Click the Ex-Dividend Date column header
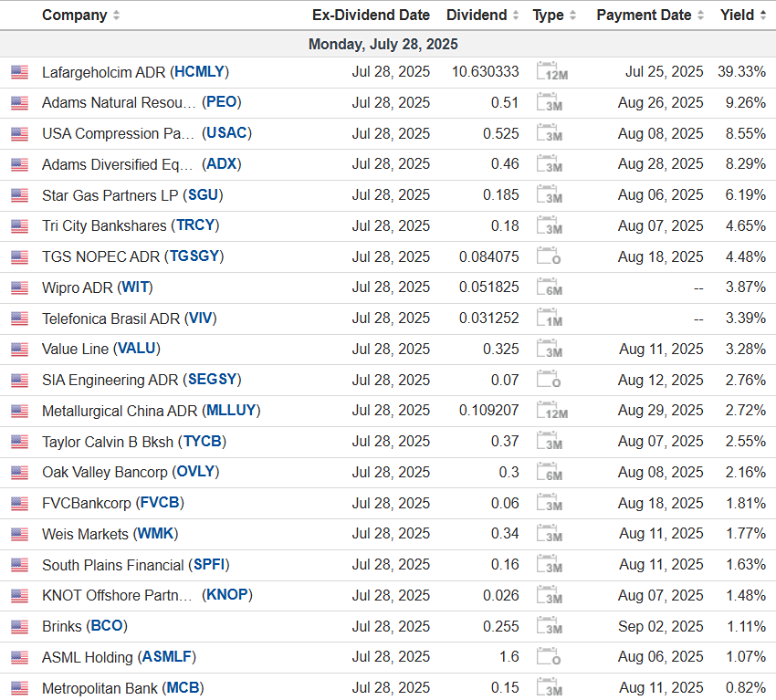The image size is (776, 700). coord(371,16)
